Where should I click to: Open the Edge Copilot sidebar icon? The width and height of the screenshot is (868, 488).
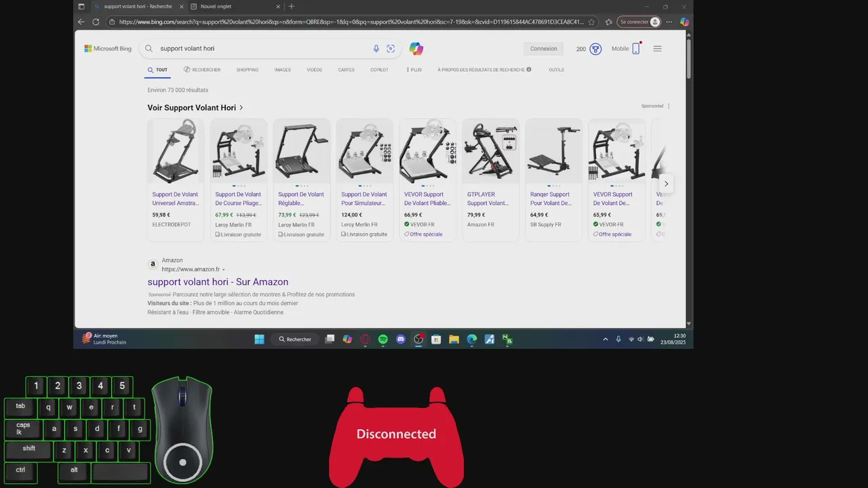pos(684,22)
